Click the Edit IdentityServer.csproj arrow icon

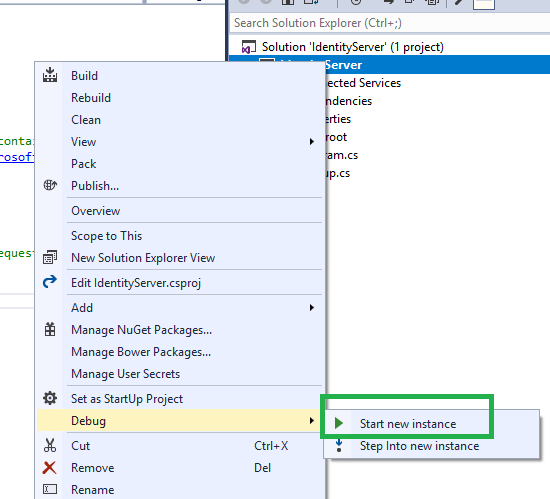pos(50,282)
